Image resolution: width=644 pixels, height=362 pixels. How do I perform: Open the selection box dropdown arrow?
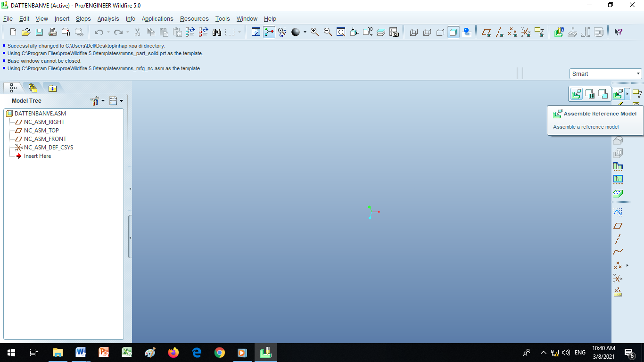239,32
